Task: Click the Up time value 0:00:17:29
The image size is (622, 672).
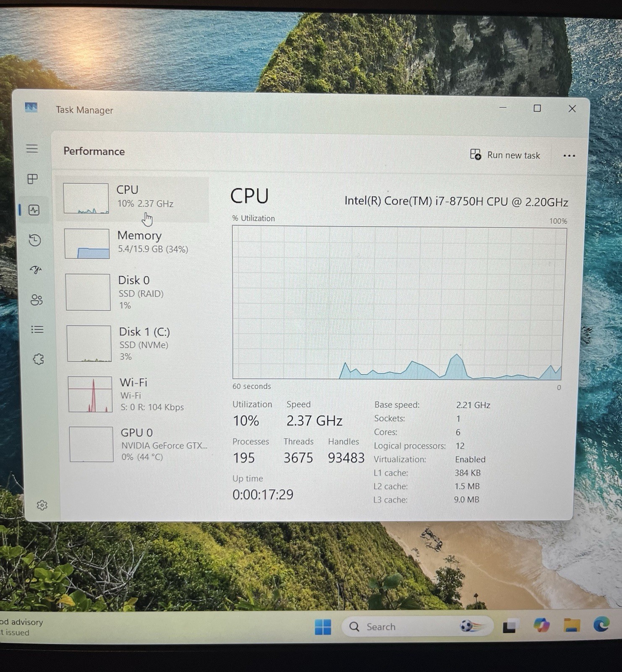Action: pos(263,494)
